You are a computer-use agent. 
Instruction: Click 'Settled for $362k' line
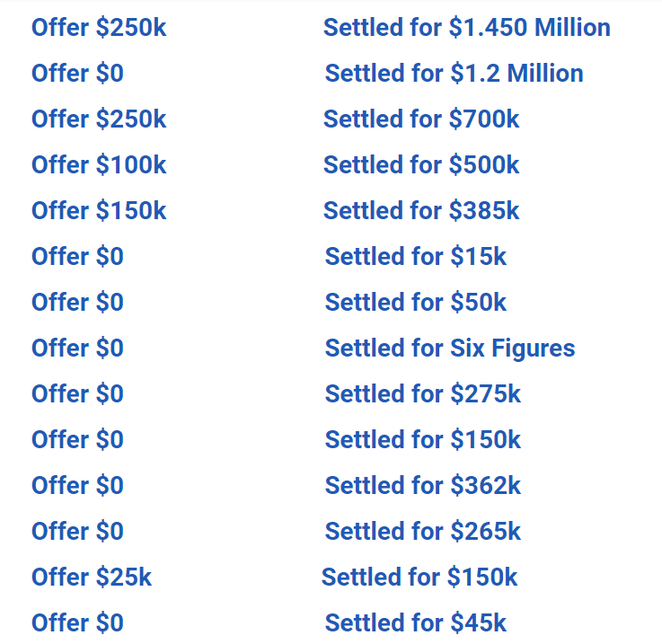tap(422, 486)
